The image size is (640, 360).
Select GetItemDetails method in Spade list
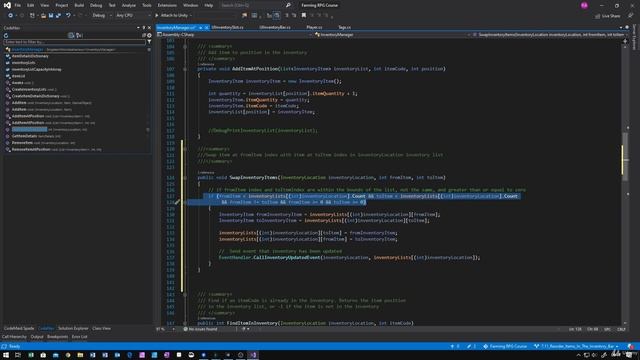pos(24,136)
